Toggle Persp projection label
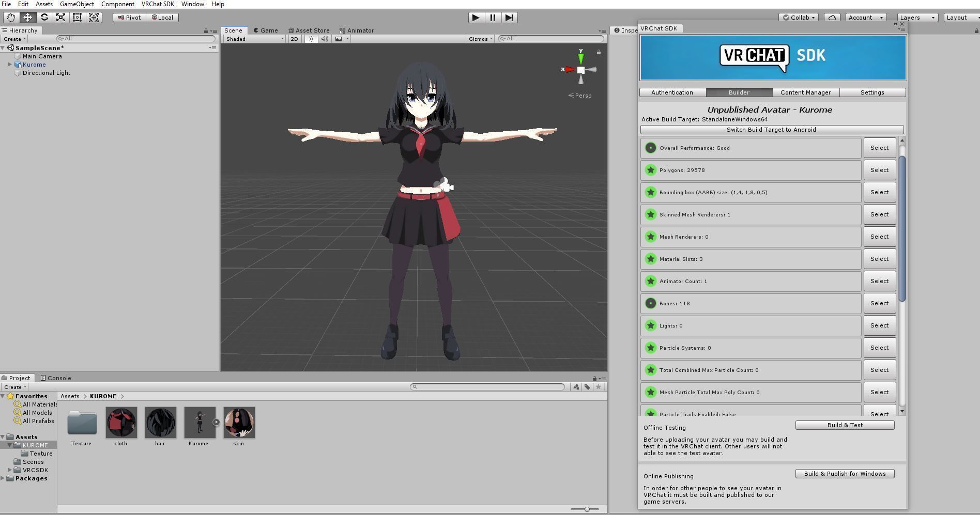This screenshot has height=515, width=980. point(580,96)
